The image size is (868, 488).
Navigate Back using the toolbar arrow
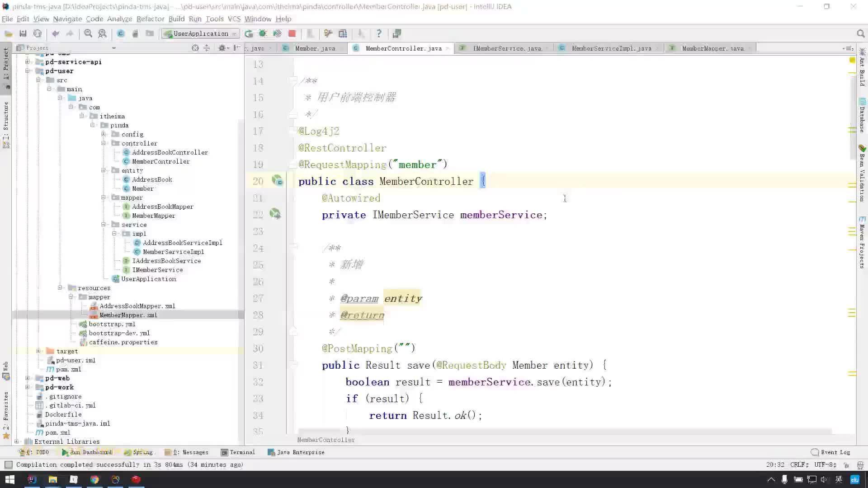coord(56,33)
